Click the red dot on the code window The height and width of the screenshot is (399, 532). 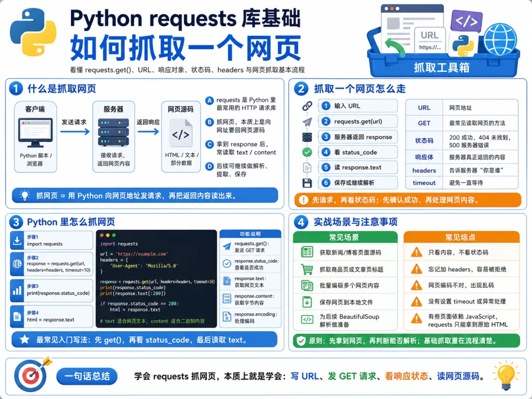[102, 235]
